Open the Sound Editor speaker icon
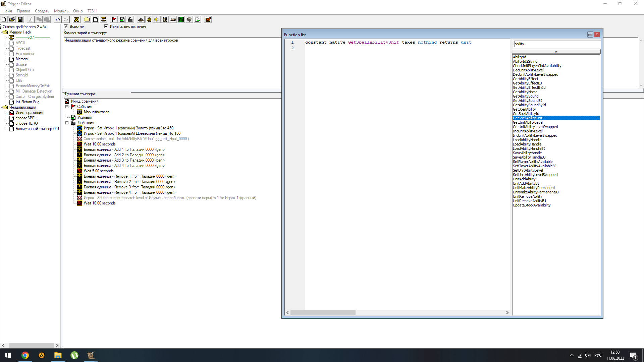This screenshot has width=644, height=362. coord(157,19)
